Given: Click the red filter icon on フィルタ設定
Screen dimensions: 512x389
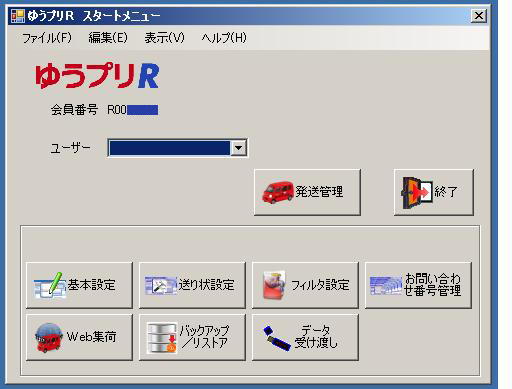Looking at the screenshot, I should [x=274, y=285].
